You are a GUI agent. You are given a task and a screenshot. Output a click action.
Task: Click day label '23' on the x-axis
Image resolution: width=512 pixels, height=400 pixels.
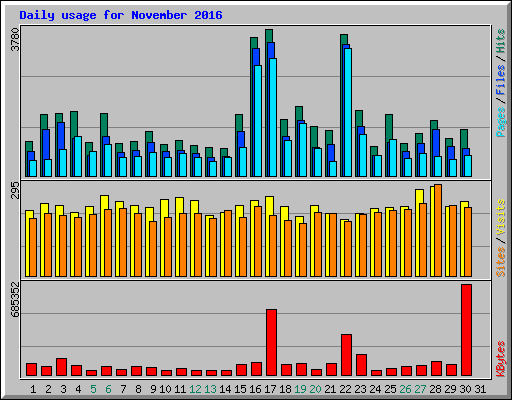coord(360,389)
